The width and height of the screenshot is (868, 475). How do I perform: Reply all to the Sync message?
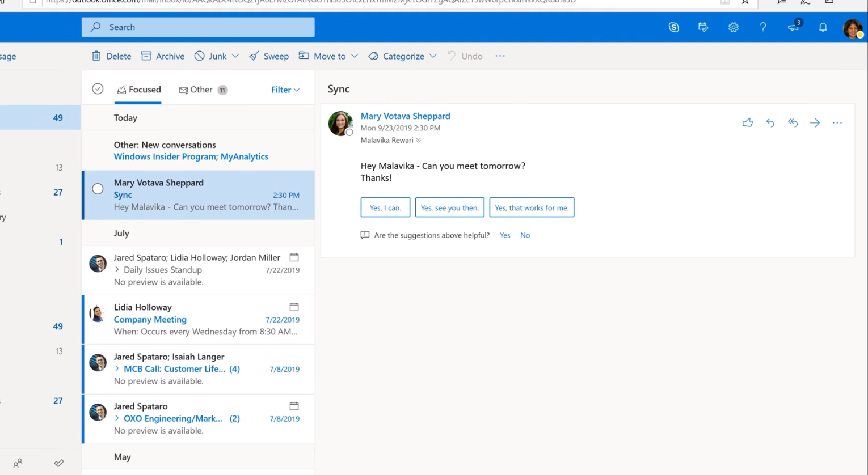793,122
